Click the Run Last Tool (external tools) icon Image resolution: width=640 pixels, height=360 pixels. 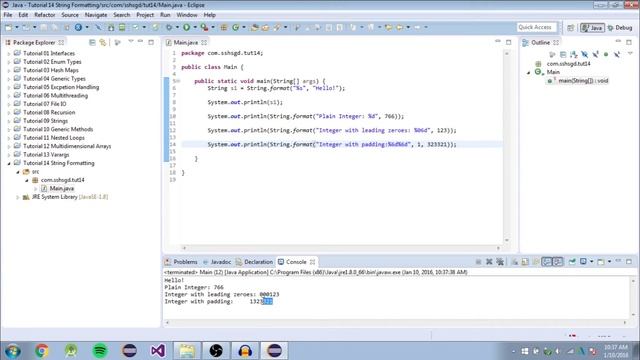(204, 27)
